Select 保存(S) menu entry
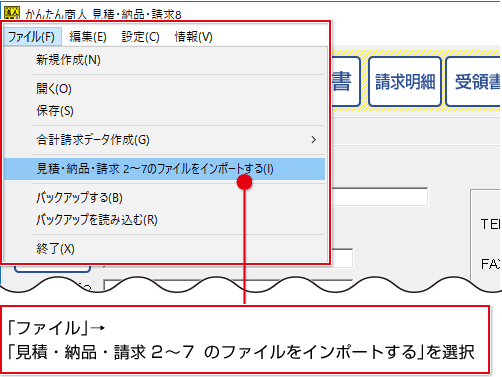The width and height of the screenshot is (502, 377). pyautogui.click(x=165, y=111)
